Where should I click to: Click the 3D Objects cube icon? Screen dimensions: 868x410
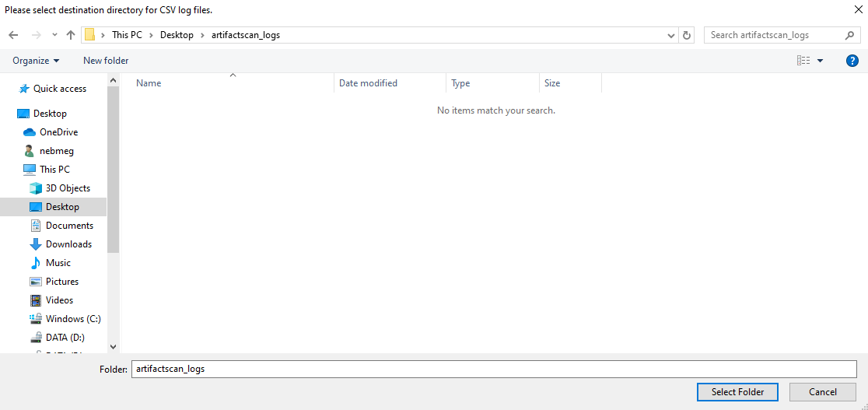pyautogui.click(x=36, y=188)
